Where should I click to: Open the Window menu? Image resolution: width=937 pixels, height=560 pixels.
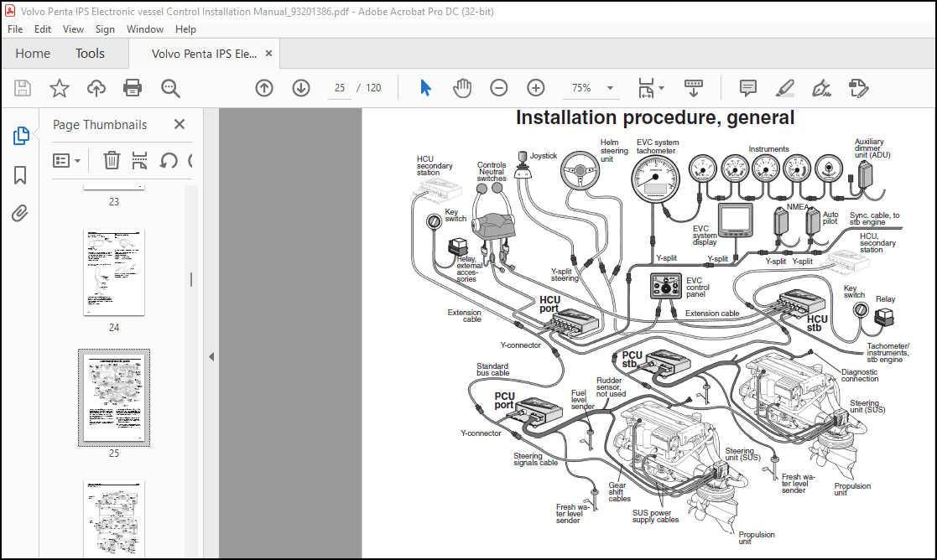(144, 29)
